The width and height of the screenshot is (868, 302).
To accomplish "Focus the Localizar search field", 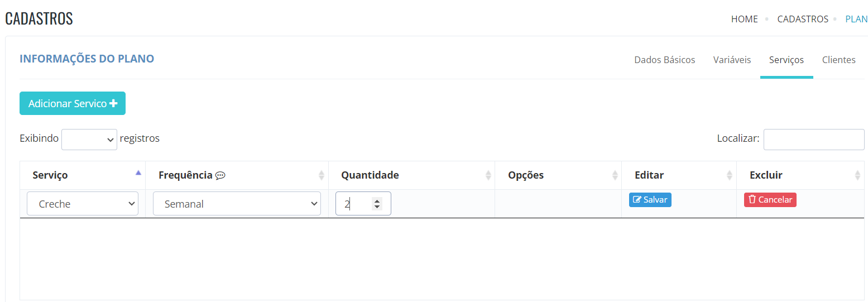I will (814, 140).
